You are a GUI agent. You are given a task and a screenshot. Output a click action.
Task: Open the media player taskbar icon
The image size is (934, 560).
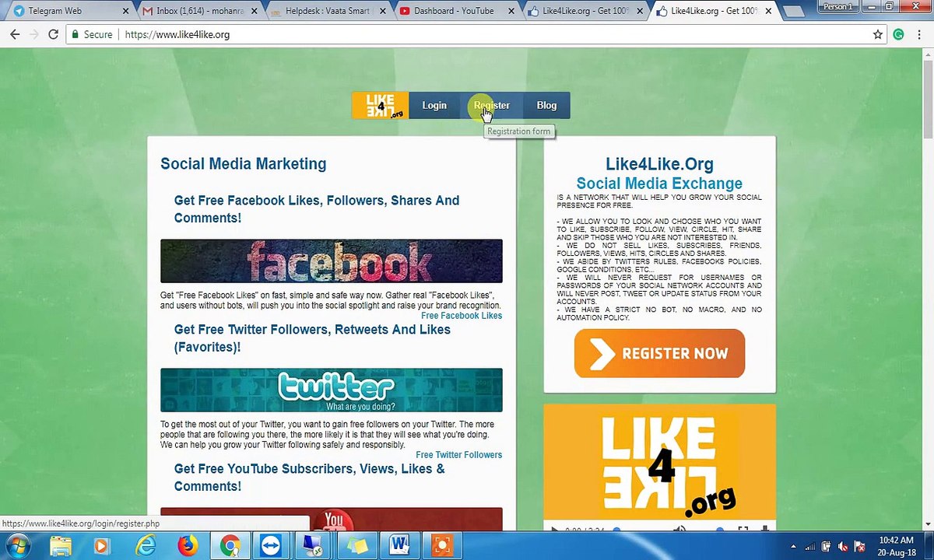[100, 546]
